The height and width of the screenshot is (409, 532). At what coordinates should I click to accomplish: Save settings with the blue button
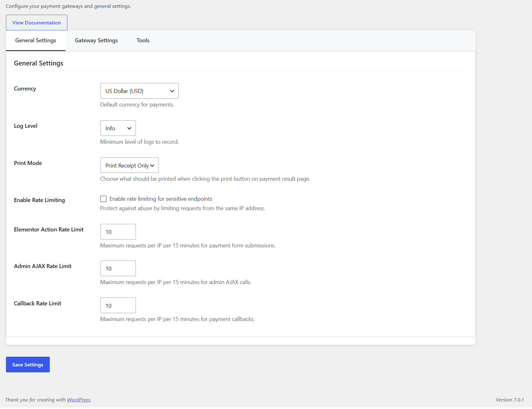(x=28, y=365)
